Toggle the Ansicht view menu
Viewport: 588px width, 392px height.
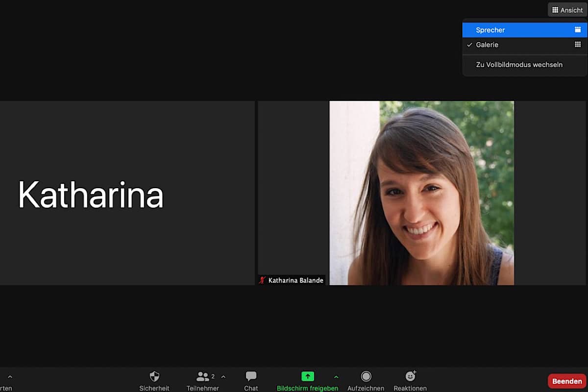tap(567, 10)
